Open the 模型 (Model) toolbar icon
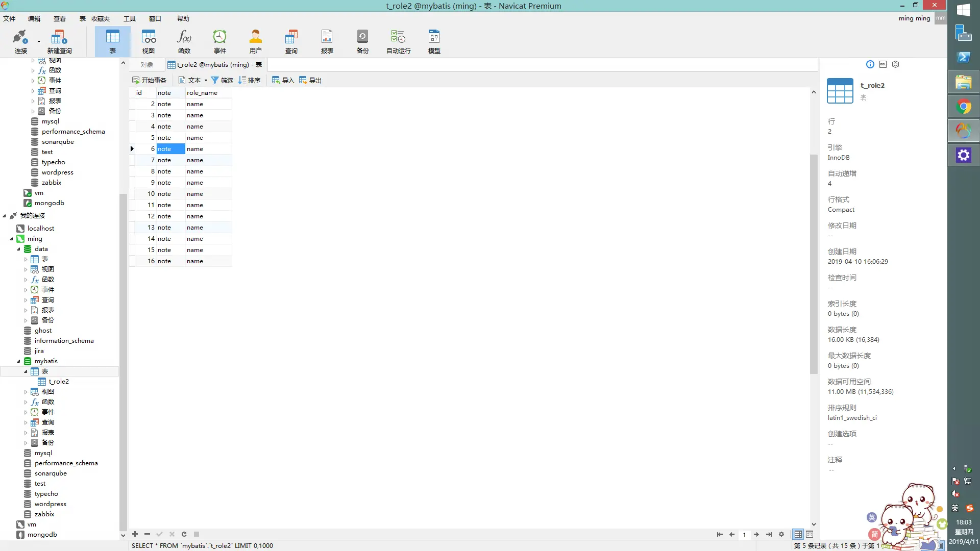980x551 pixels. (x=434, y=41)
